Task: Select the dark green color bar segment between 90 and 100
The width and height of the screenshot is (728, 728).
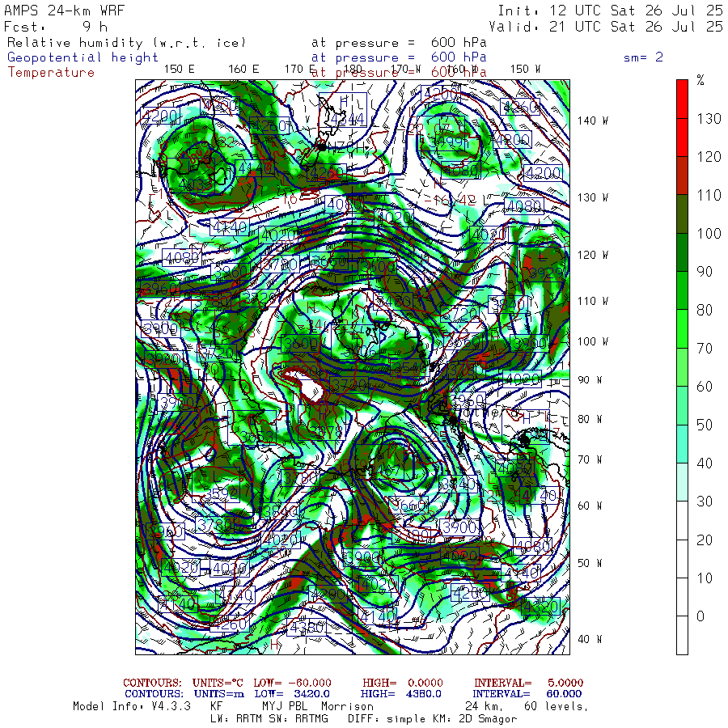Action: point(682,252)
